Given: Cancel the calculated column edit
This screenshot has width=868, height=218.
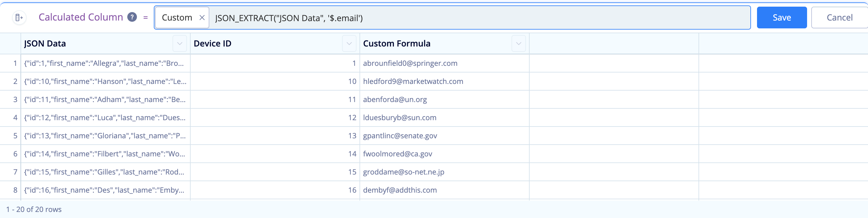Looking at the screenshot, I should coord(839,18).
